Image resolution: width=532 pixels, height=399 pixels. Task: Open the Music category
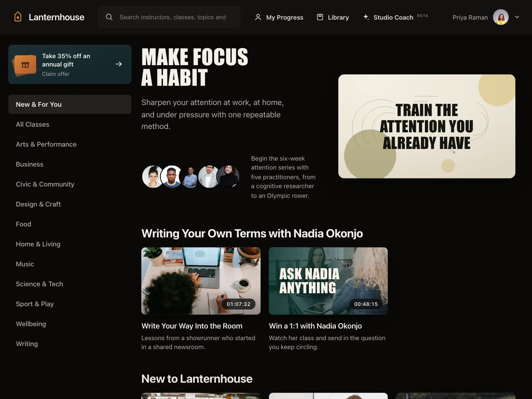(70, 264)
